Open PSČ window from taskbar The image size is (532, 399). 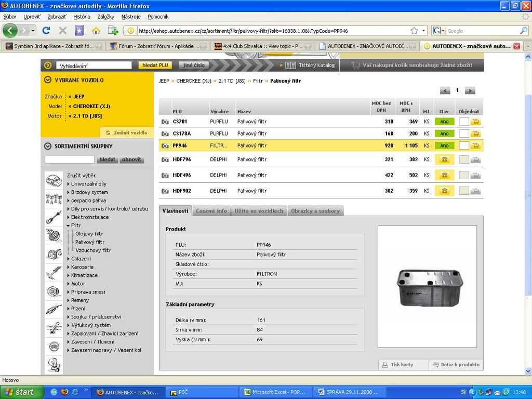(x=203, y=392)
